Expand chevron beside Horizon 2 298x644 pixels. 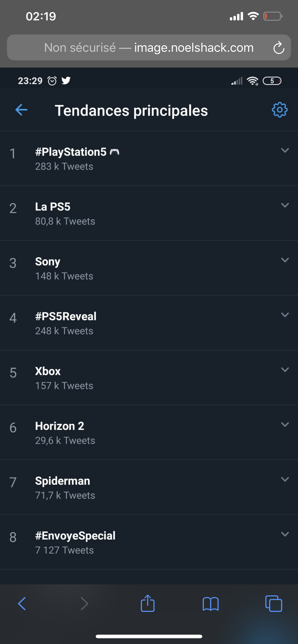click(285, 425)
